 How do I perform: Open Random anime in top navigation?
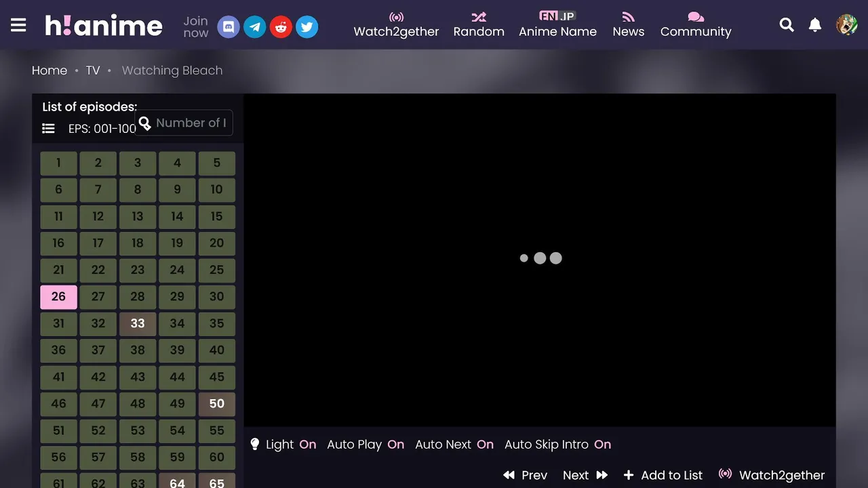(479, 25)
